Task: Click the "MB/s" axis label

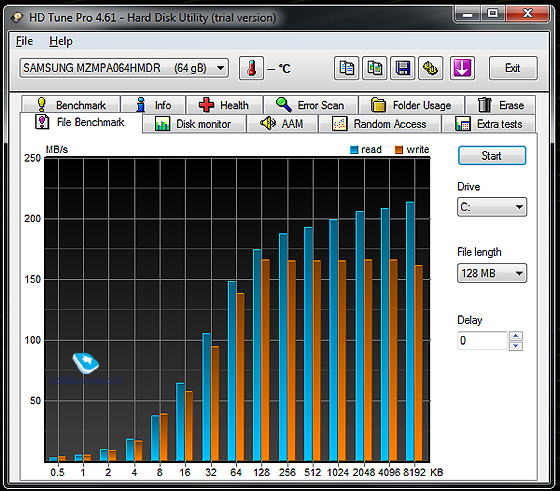Action: pyautogui.click(x=57, y=149)
